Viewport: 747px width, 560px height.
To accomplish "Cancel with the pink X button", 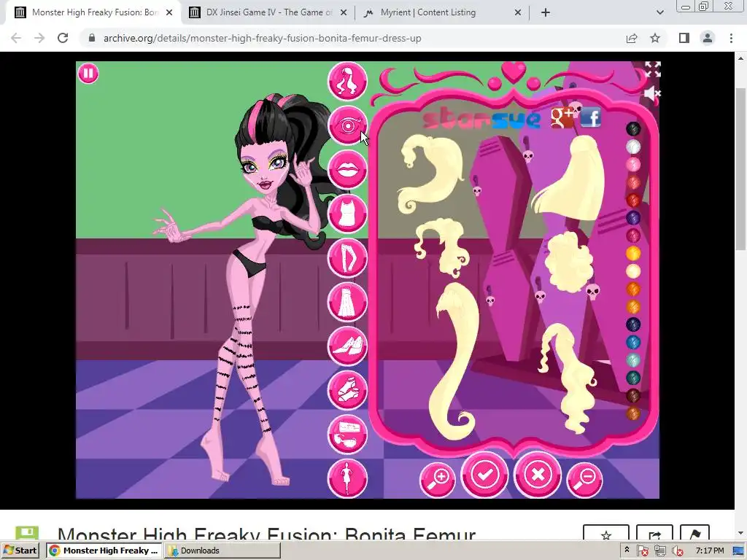I will [x=538, y=475].
